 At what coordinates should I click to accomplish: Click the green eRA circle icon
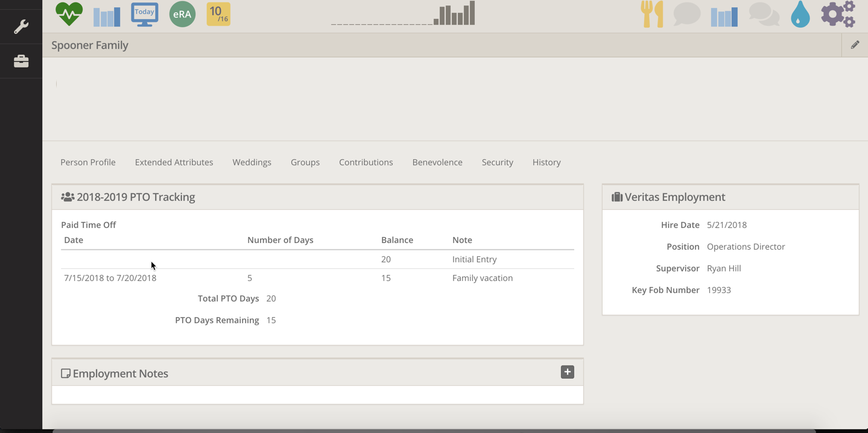click(182, 14)
